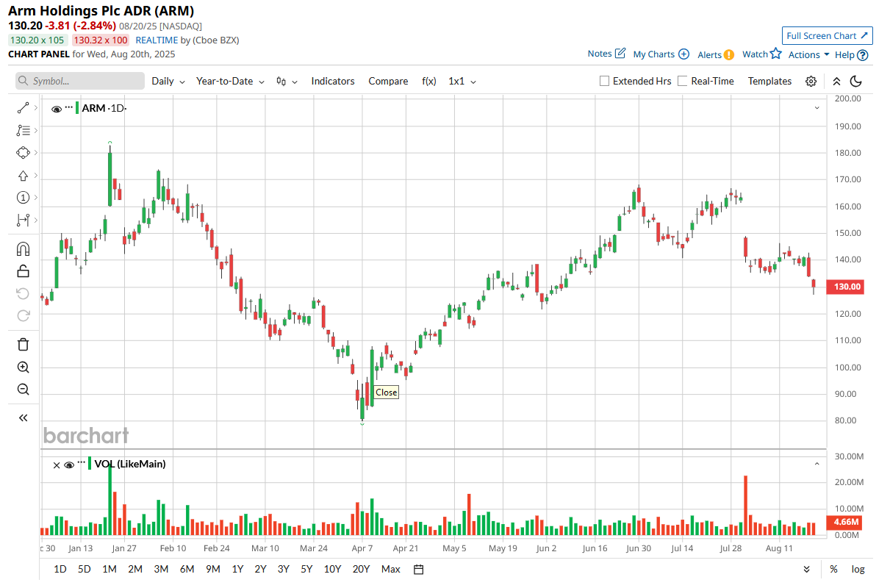Open the Templates menu
Image resolution: width=890 pixels, height=588 pixels.
click(x=769, y=82)
